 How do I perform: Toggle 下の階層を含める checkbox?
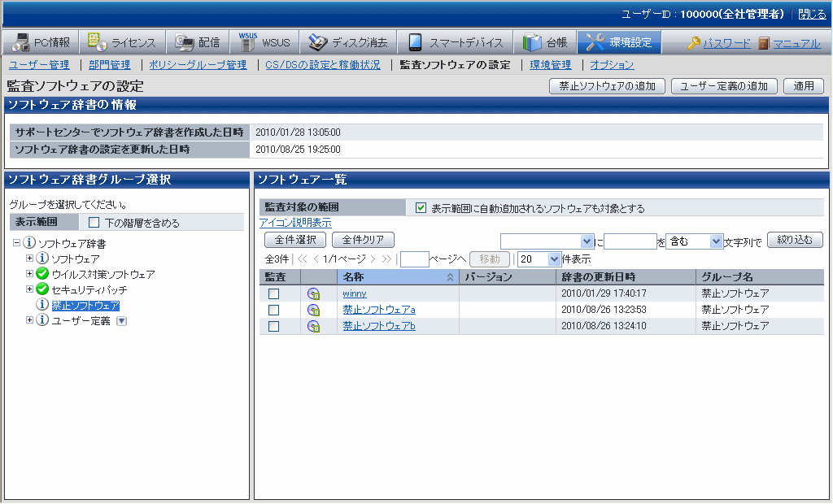click(94, 223)
